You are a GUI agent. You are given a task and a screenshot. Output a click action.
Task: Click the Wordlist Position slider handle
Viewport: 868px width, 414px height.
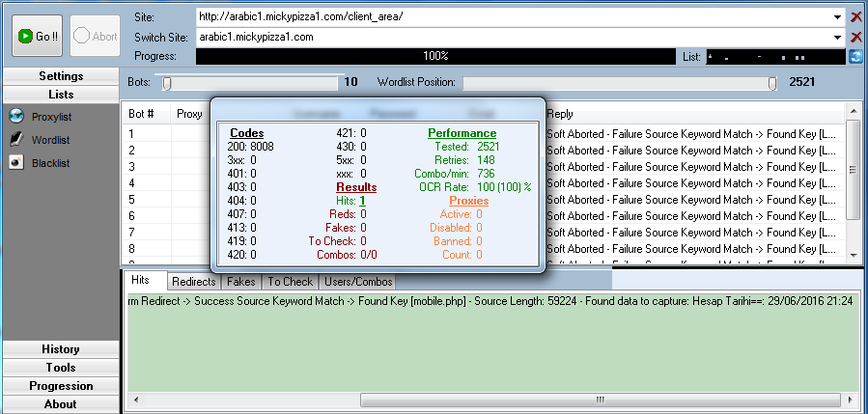771,83
